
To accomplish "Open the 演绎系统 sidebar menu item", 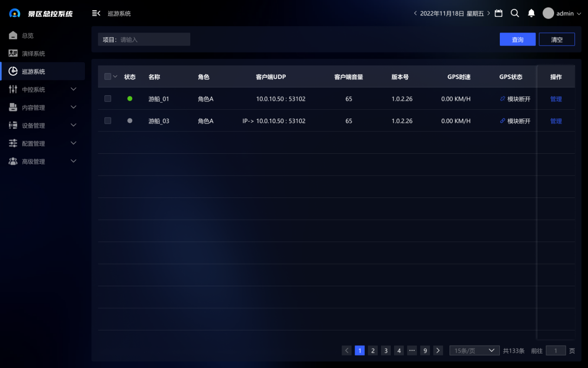I will click(x=33, y=53).
